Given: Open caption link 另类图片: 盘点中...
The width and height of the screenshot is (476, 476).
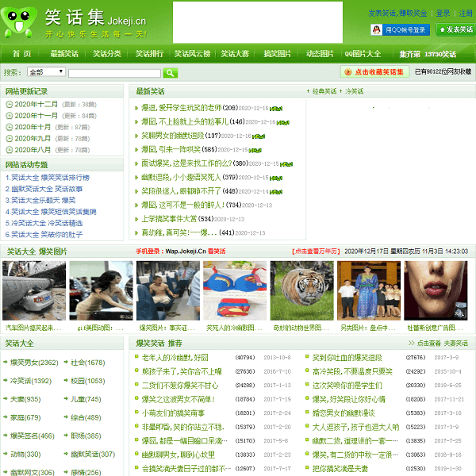Looking at the screenshot, I should tap(368, 328).
